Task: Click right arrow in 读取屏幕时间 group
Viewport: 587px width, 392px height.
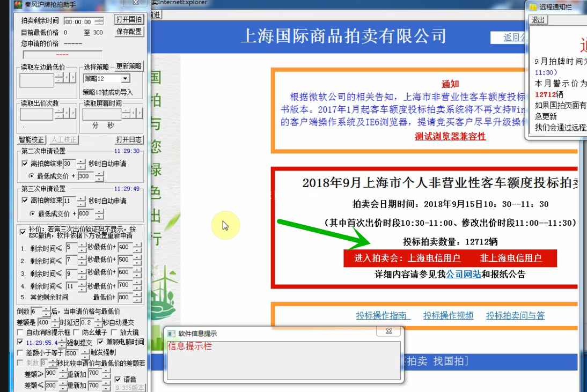Action: pyautogui.click(x=140, y=113)
